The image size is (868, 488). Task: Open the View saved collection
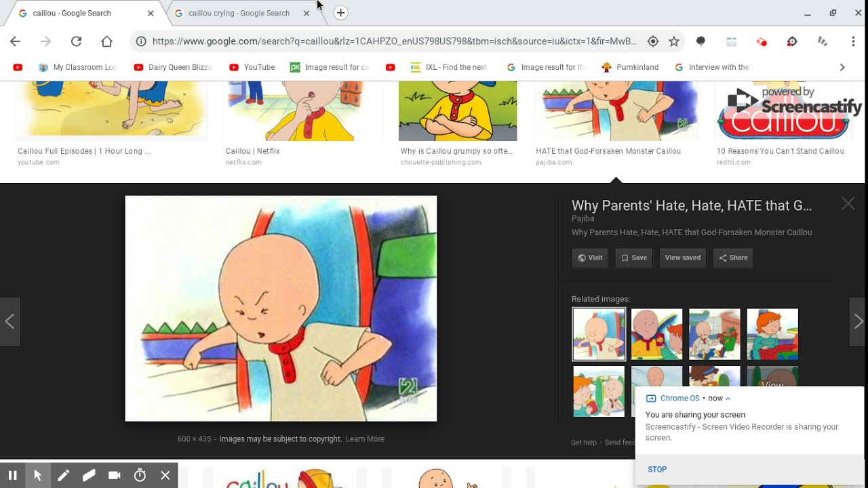point(683,258)
